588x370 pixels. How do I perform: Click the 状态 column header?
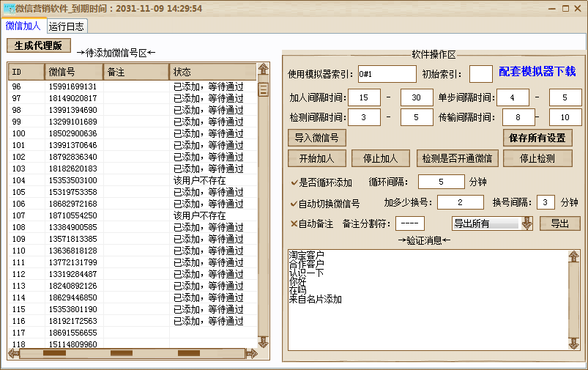coord(212,72)
